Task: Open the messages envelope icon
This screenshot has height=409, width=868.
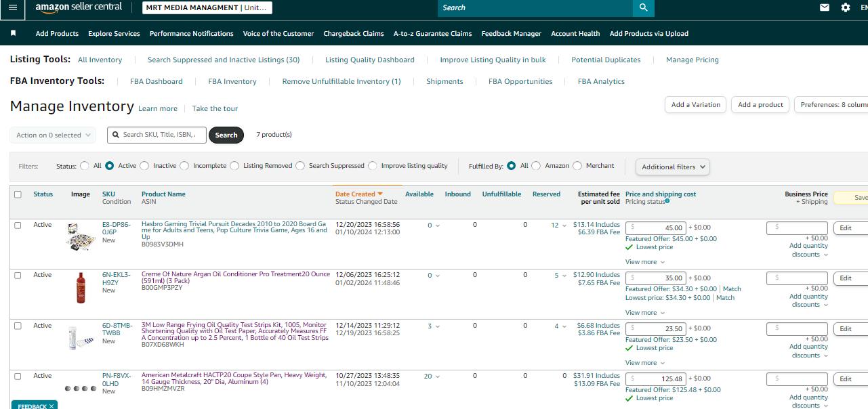Action: [825, 7]
